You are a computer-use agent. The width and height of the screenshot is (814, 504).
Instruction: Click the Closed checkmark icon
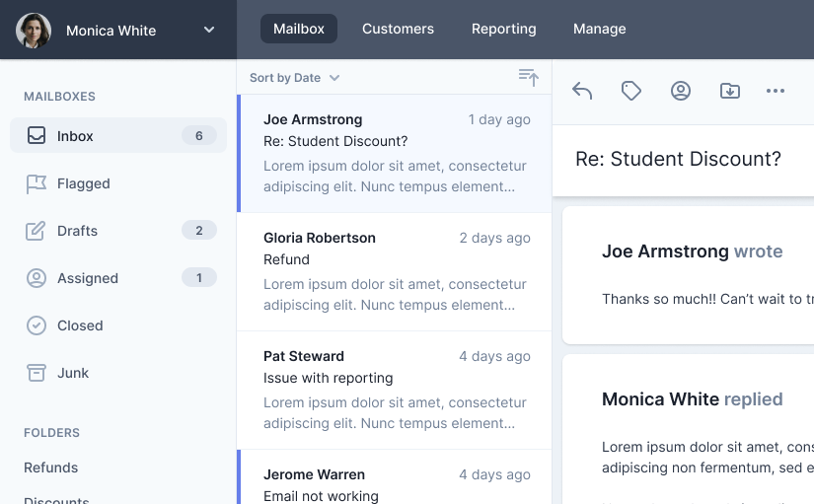click(37, 325)
